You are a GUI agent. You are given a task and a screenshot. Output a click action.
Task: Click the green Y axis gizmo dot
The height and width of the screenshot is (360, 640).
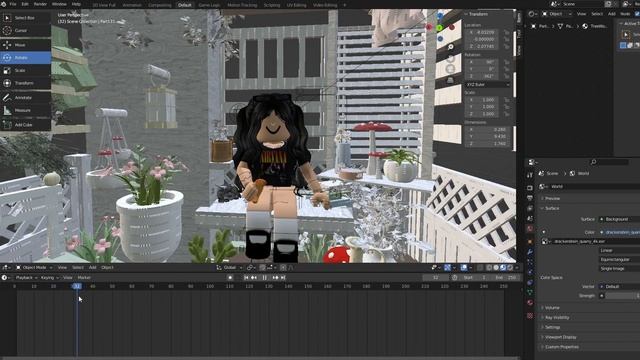[440, 28]
